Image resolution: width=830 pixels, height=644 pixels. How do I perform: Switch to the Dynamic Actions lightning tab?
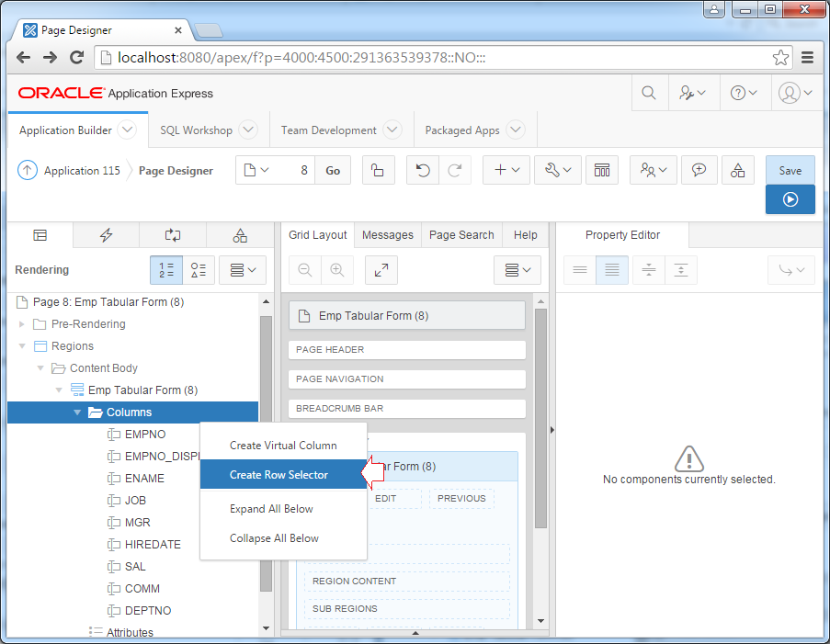pos(107,235)
